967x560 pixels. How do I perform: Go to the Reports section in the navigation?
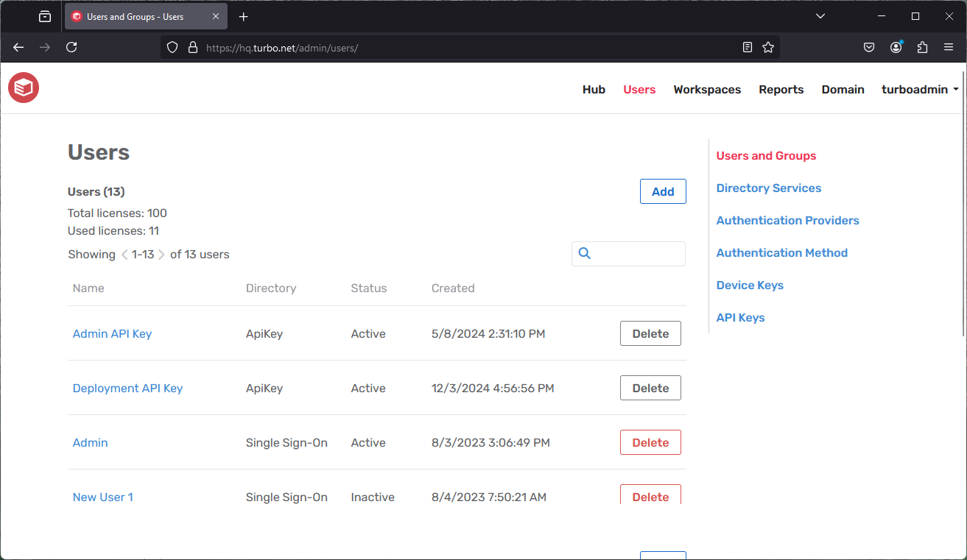coord(781,89)
